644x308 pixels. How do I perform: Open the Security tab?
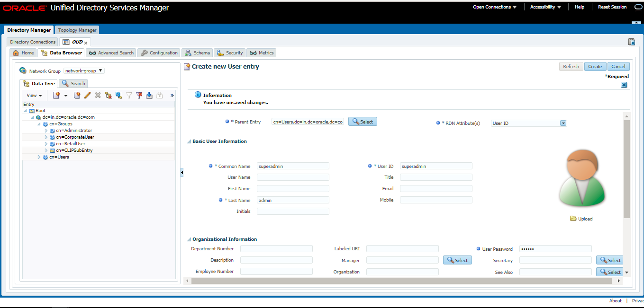230,53
